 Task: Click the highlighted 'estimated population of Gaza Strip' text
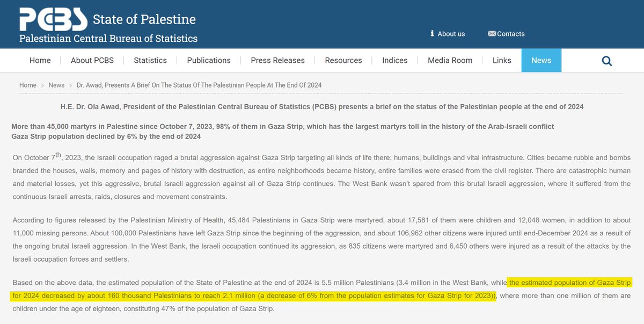coord(321,289)
